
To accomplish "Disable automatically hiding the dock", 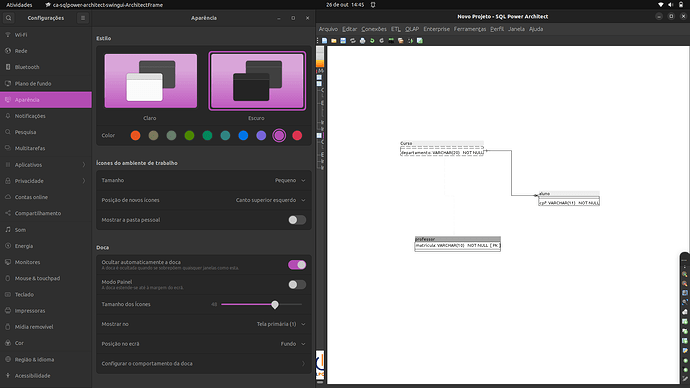I will click(297, 265).
